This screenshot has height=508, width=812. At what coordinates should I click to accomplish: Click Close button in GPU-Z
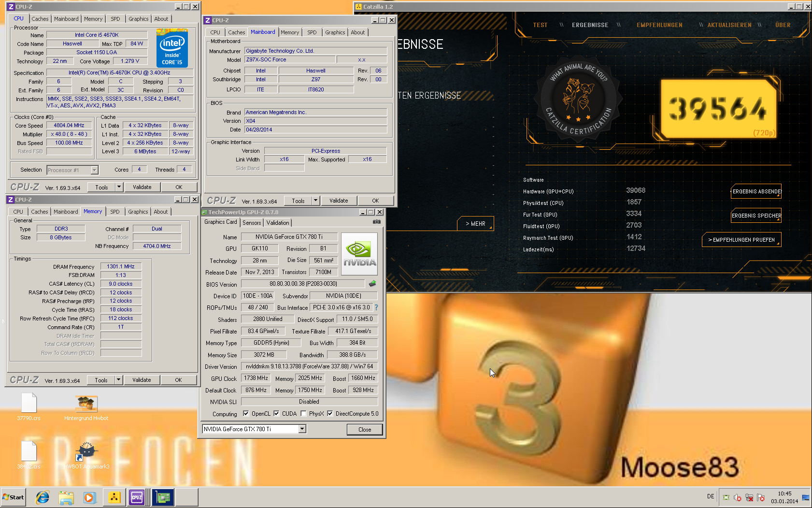365,429
